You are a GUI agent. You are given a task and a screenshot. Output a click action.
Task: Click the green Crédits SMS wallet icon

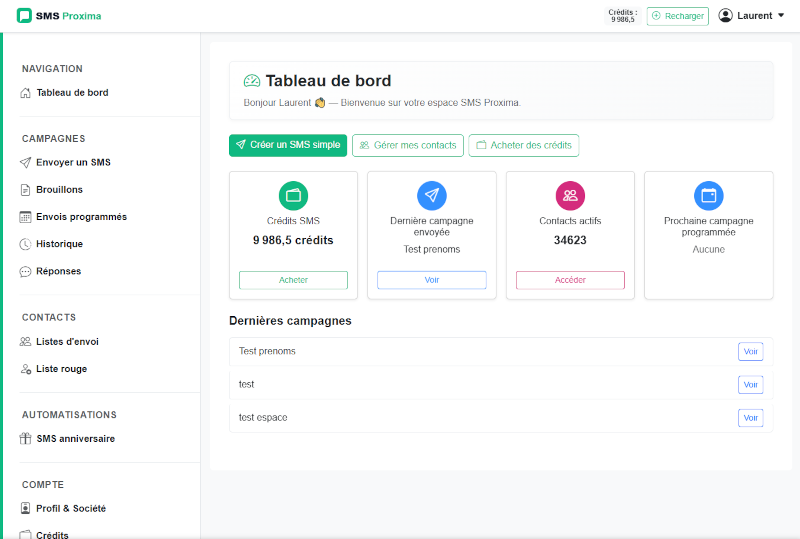coord(293,195)
